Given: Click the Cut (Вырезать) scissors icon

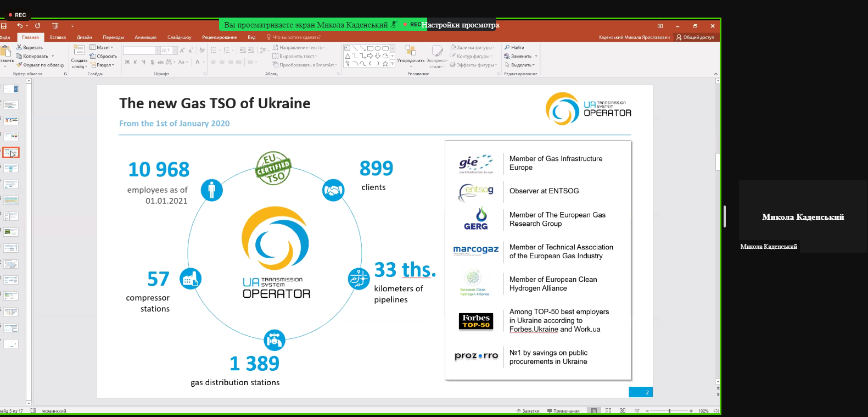Looking at the screenshot, I should [x=19, y=47].
